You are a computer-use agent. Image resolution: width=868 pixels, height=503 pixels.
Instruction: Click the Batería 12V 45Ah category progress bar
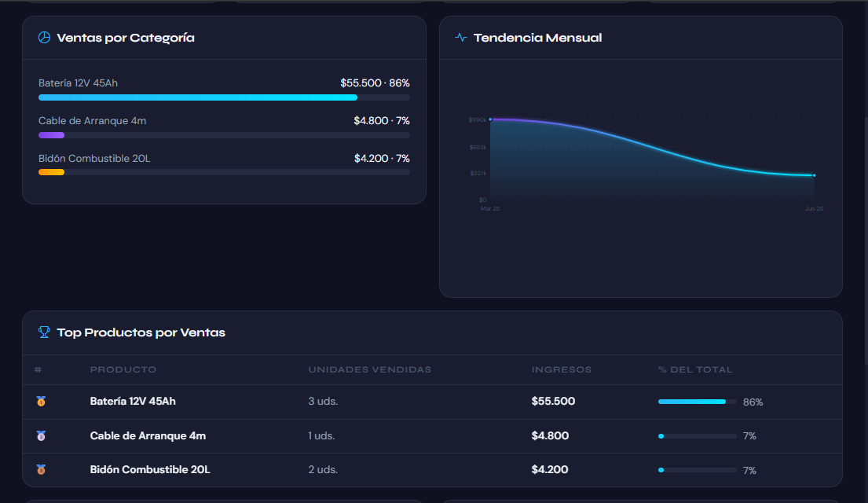[x=224, y=97]
